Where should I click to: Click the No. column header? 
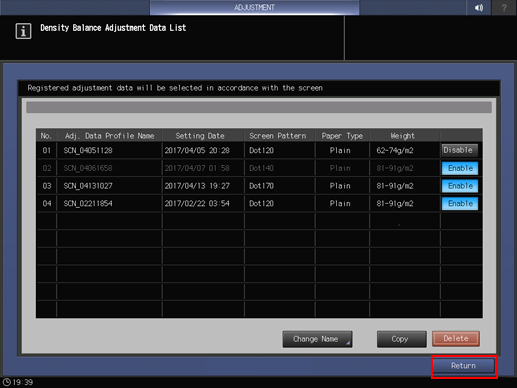click(46, 136)
